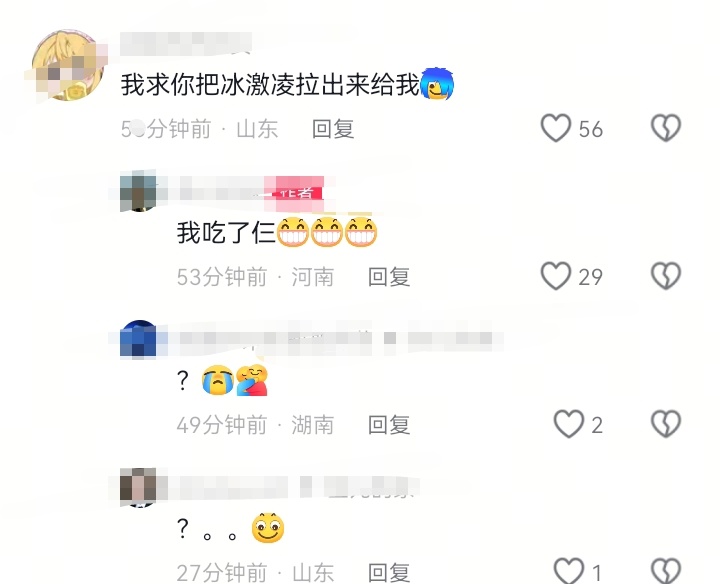
Task: Reply to the ice cream comment via 回复
Action: (333, 129)
